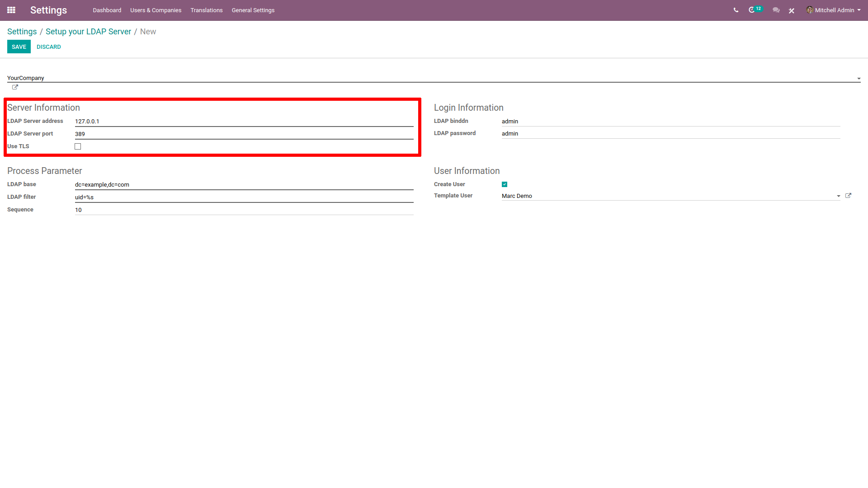The height and width of the screenshot is (488, 868).
Task: Click the General Settings menu item
Action: [252, 10]
